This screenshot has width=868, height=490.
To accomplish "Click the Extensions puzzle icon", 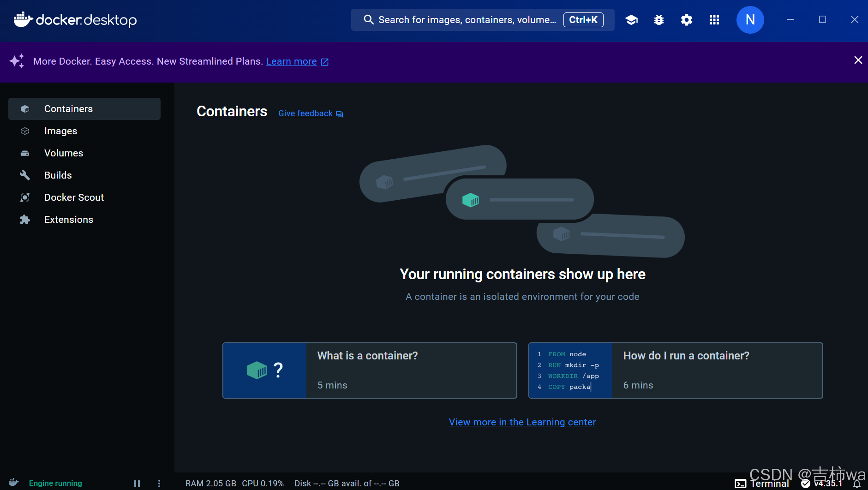I will click(25, 220).
